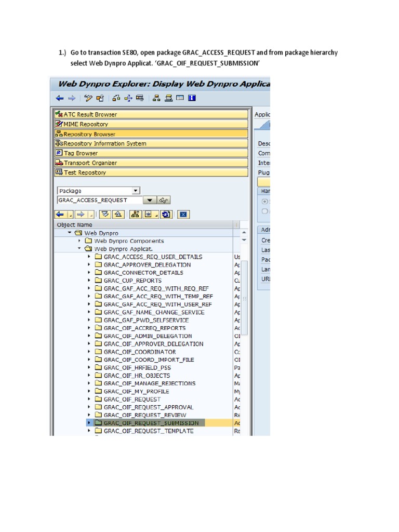This screenshot has height=532, width=399.
Task: Select GRAC_CONNECTOR_DETAILS tree entry
Action: click(143, 273)
